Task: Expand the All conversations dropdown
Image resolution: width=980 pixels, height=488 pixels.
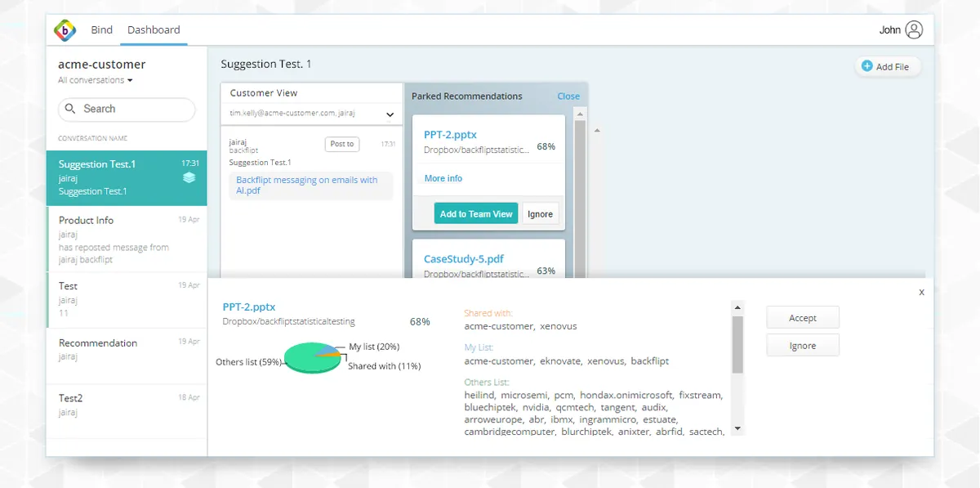Action: pos(96,80)
